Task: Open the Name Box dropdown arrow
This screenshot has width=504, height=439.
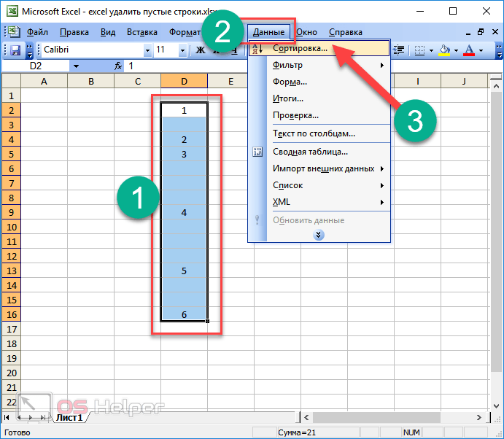Action: (x=76, y=66)
